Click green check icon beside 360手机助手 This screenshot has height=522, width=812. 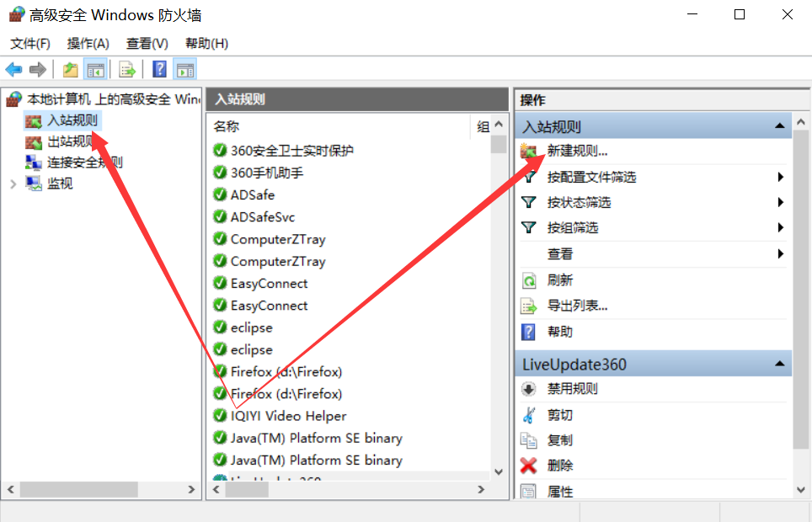click(220, 173)
